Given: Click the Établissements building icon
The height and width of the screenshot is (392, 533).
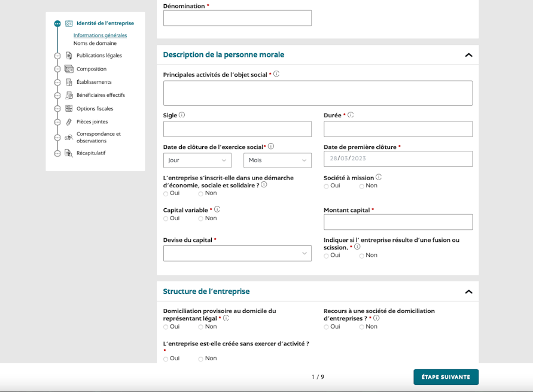Looking at the screenshot, I should click(x=69, y=82).
